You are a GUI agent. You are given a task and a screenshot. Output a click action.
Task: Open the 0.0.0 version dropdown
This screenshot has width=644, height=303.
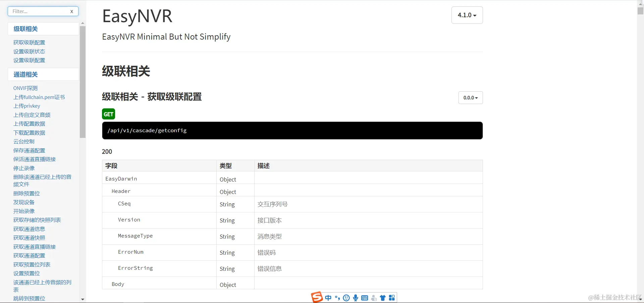coord(471,98)
